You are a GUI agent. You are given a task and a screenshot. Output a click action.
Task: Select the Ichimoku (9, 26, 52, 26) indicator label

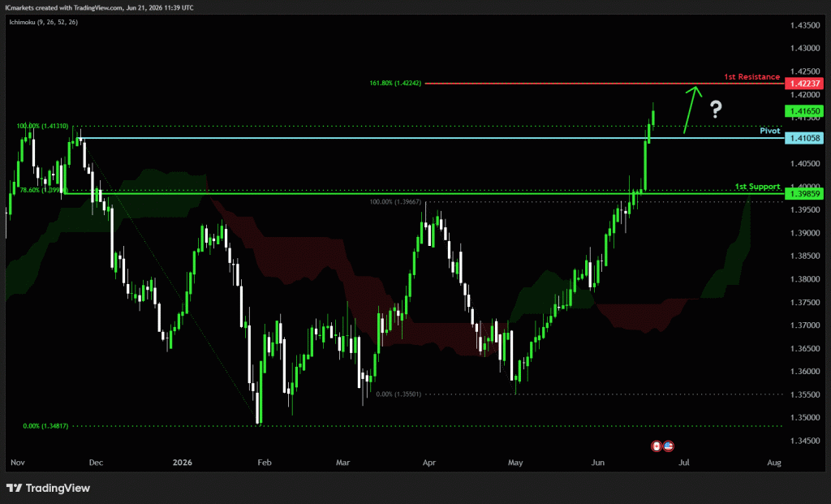[x=44, y=22]
